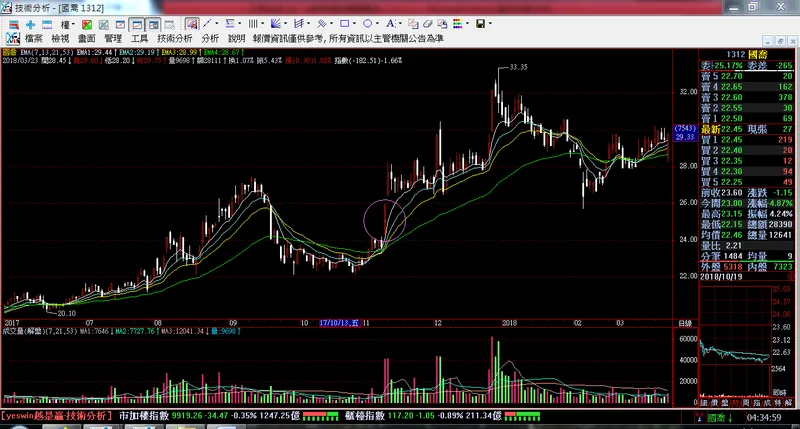The width and height of the screenshot is (800, 429).
Task: Toggle the highlighted pointer select tool
Action: 190,23
